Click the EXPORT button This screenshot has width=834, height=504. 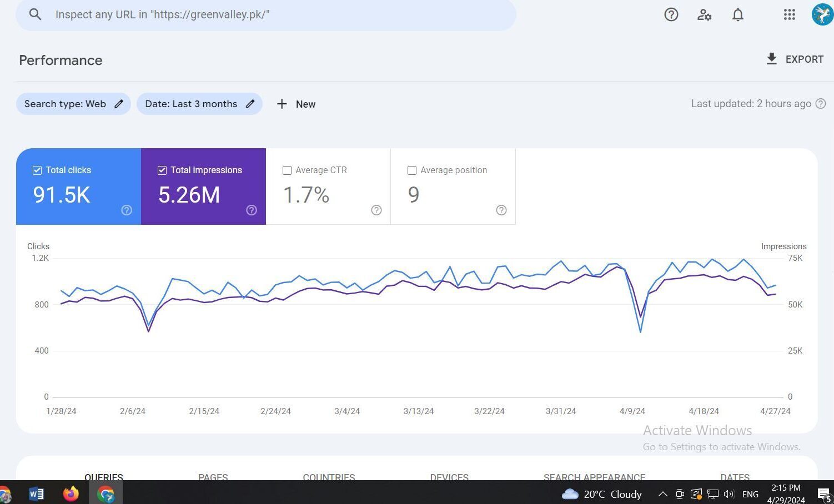[795, 59]
